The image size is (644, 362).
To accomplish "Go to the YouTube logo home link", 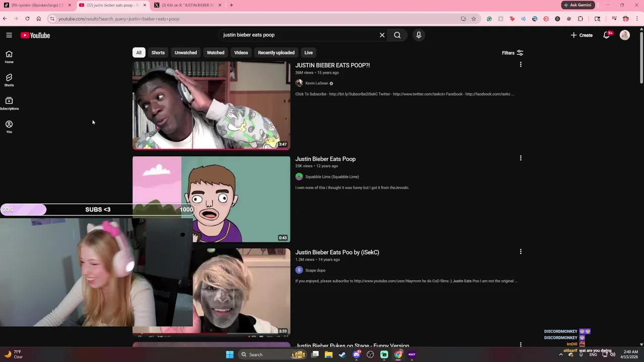I will pyautogui.click(x=35, y=35).
